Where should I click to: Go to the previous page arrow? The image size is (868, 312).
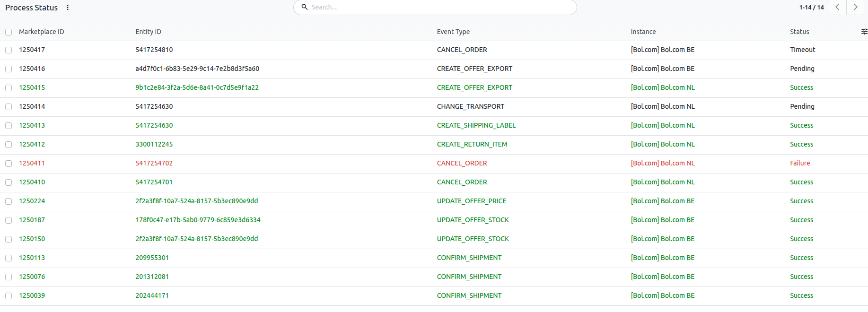837,7
